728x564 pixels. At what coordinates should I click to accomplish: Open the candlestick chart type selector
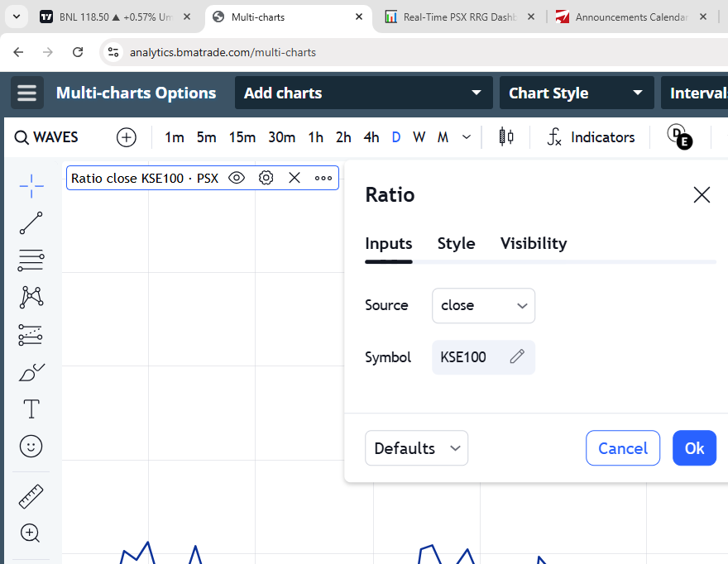tap(506, 137)
